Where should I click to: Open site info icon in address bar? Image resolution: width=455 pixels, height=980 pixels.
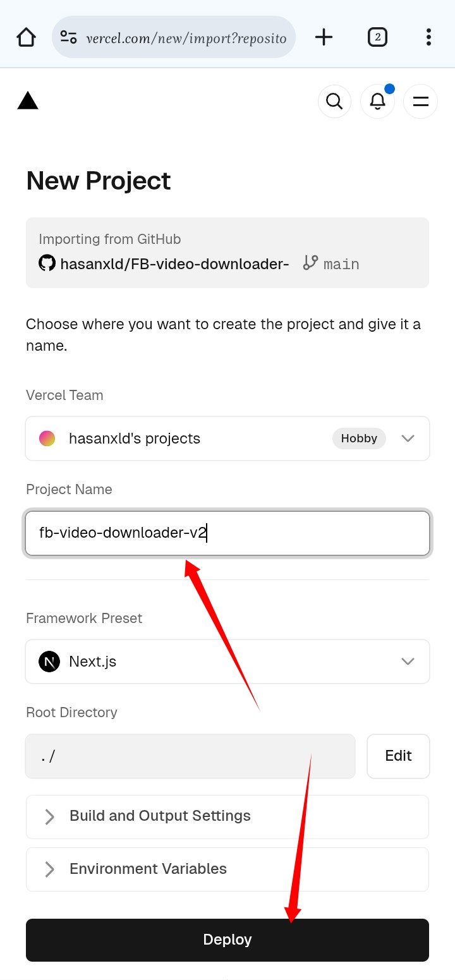point(69,37)
